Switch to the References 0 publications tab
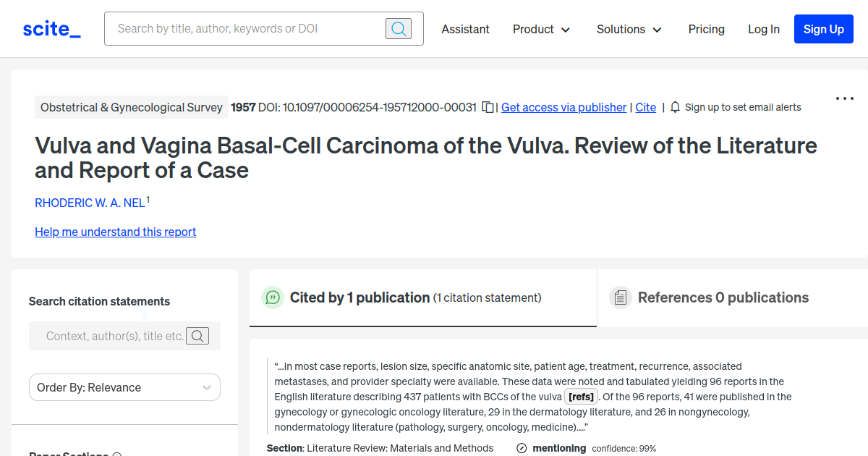This screenshot has width=868, height=456. (x=723, y=297)
